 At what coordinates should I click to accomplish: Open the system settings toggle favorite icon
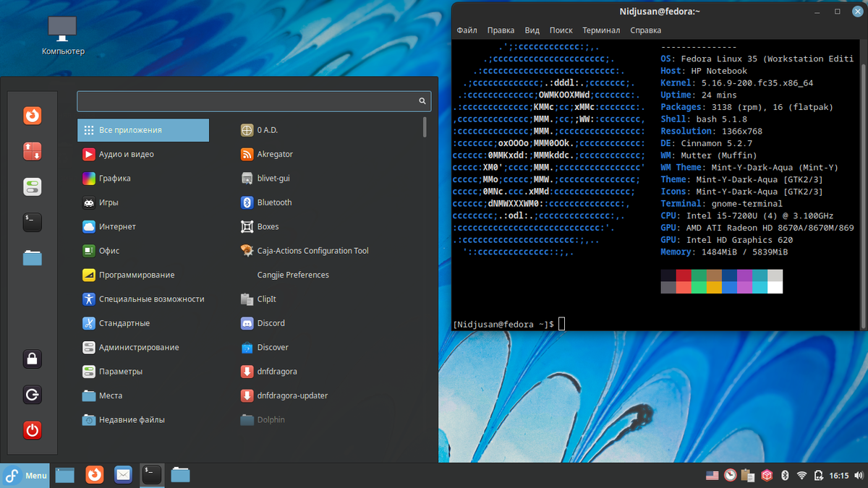click(x=32, y=187)
